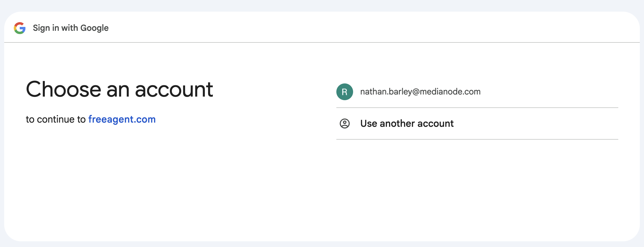This screenshot has width=644, height=247.
Task: Click the Google logo icon
Action: 20,28
